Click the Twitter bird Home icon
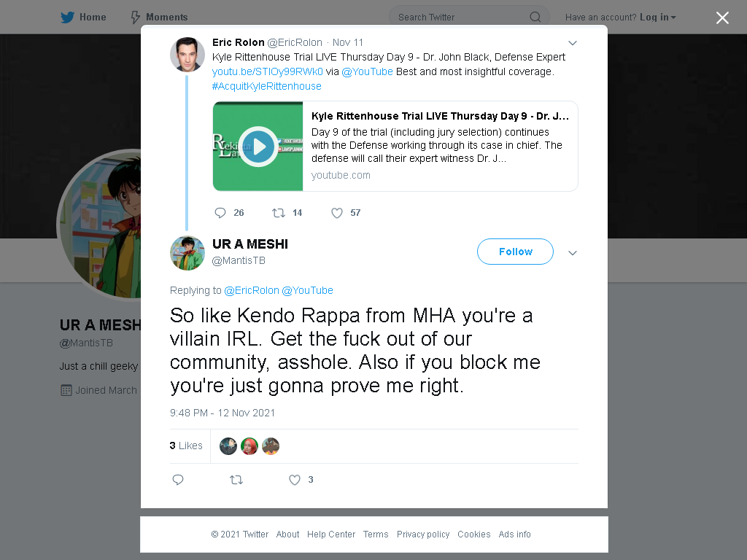This screenshot has width=747, height=560. tap(67, 17)
